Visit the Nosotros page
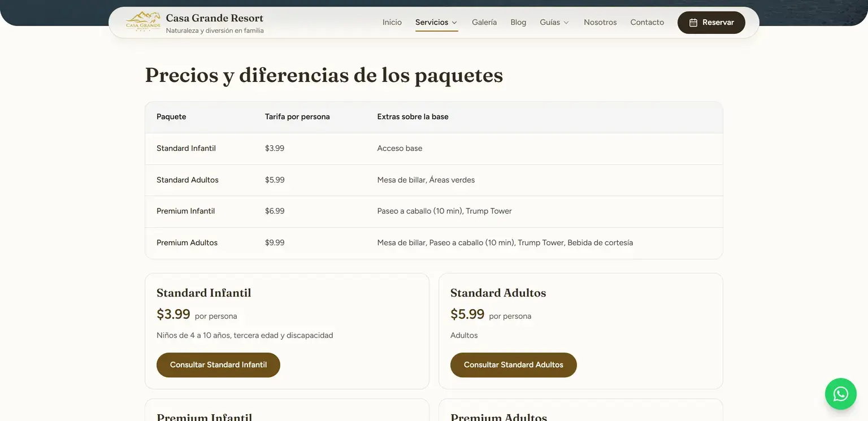868x421 pixels. [x=600, y=23]
